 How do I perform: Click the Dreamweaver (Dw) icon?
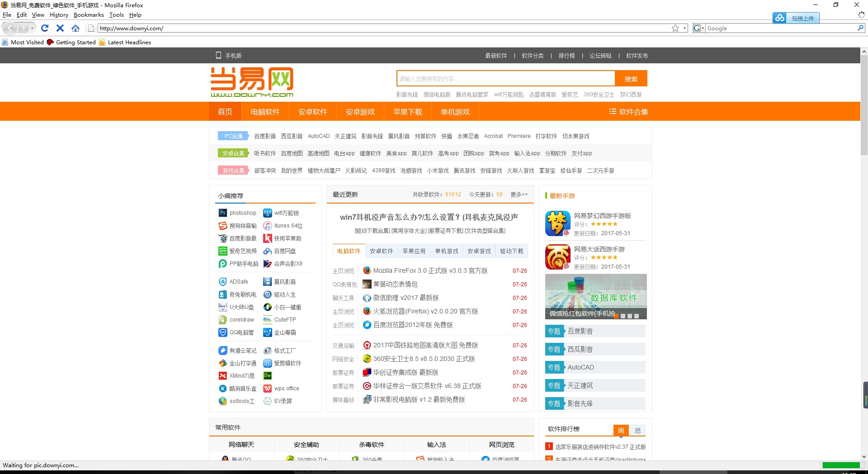point(268,376)
